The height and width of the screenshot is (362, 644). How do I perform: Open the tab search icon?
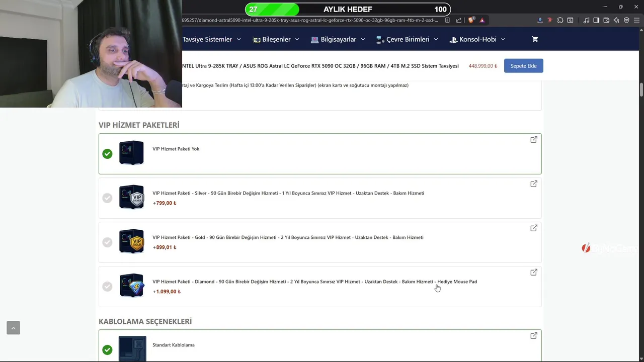pos(570,20)
